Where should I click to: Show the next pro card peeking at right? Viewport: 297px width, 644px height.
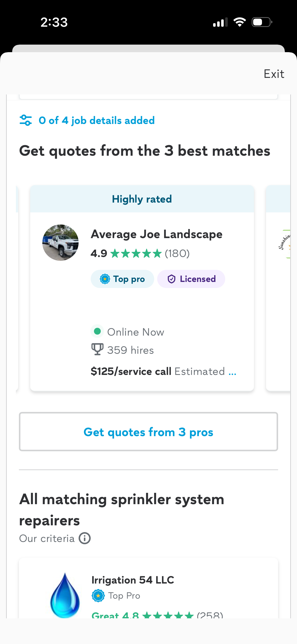(278, 288)
